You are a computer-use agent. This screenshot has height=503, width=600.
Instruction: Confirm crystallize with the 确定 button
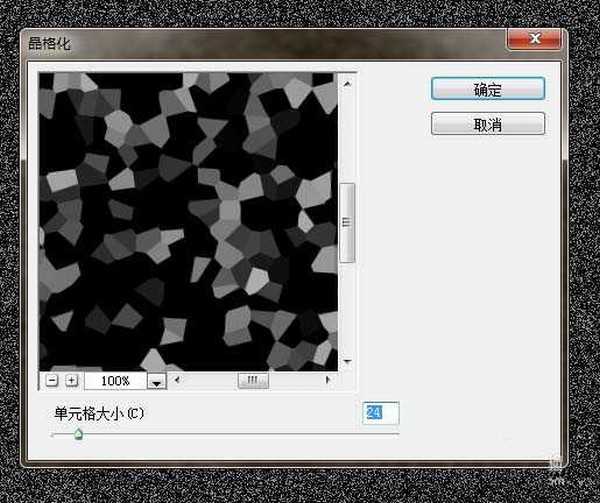coord(488,89)
